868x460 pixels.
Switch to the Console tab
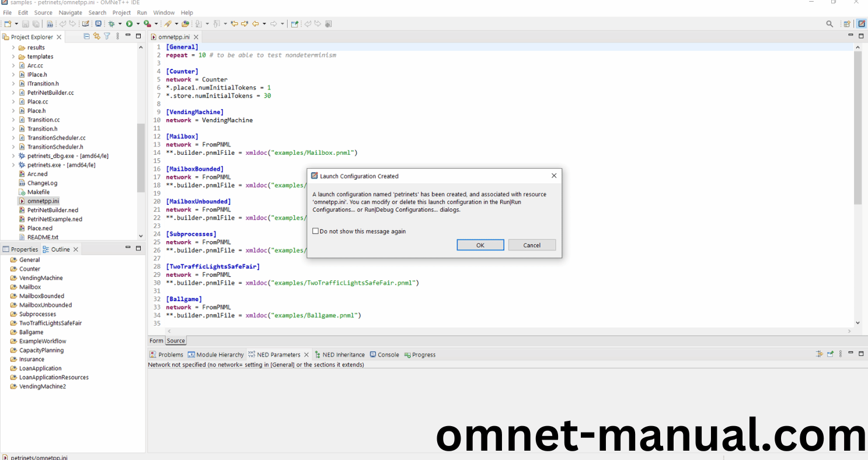[x=388, y=354]
